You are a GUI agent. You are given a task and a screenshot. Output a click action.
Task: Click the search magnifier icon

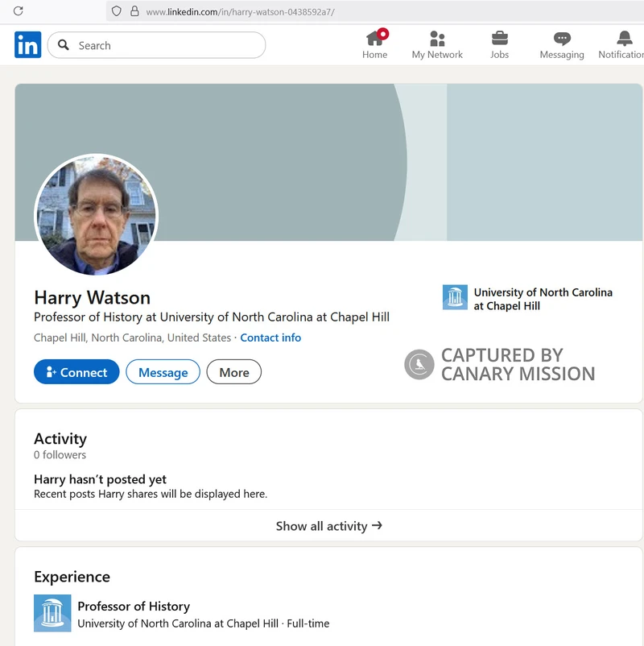63,45
